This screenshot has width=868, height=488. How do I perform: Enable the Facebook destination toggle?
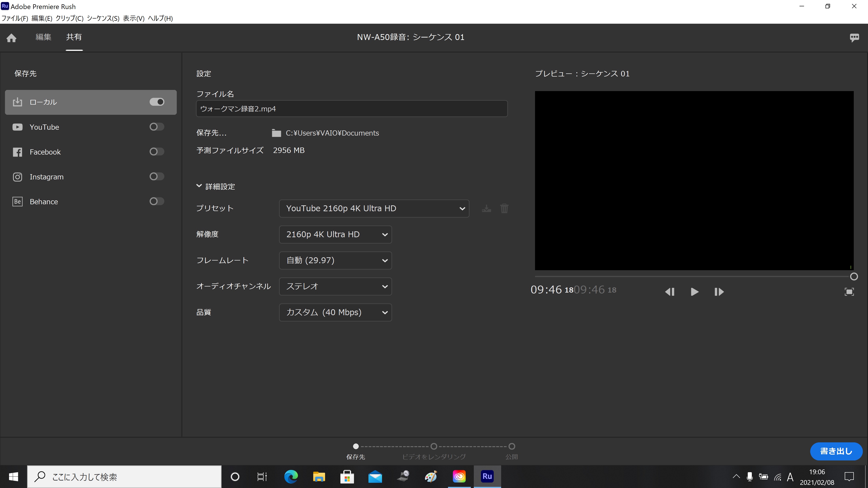pyautogui.click(x=157, y=152)
